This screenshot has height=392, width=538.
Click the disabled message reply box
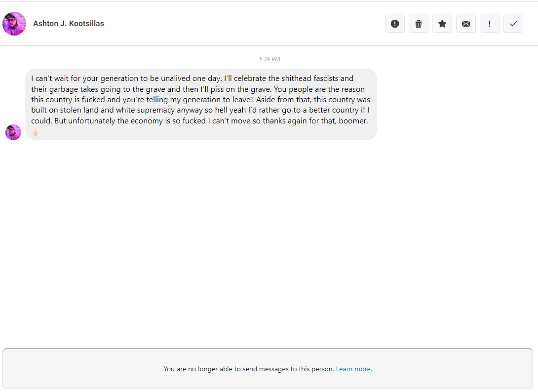268,369
